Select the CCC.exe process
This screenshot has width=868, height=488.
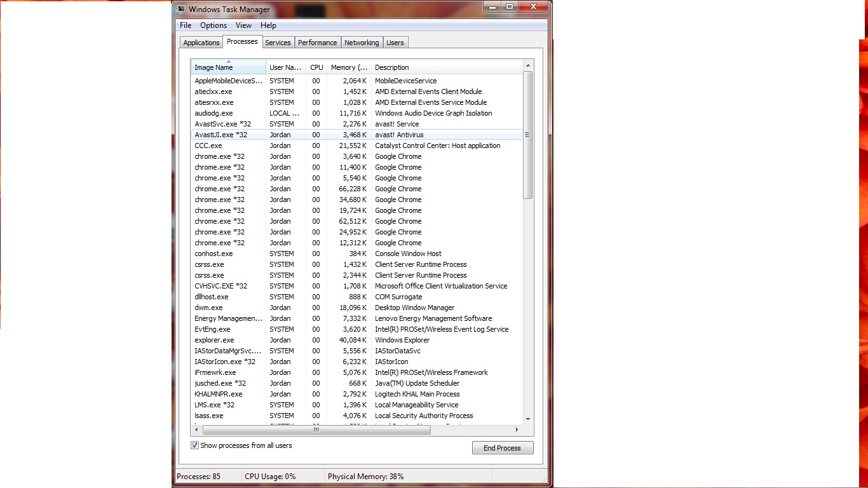[357, 146]
